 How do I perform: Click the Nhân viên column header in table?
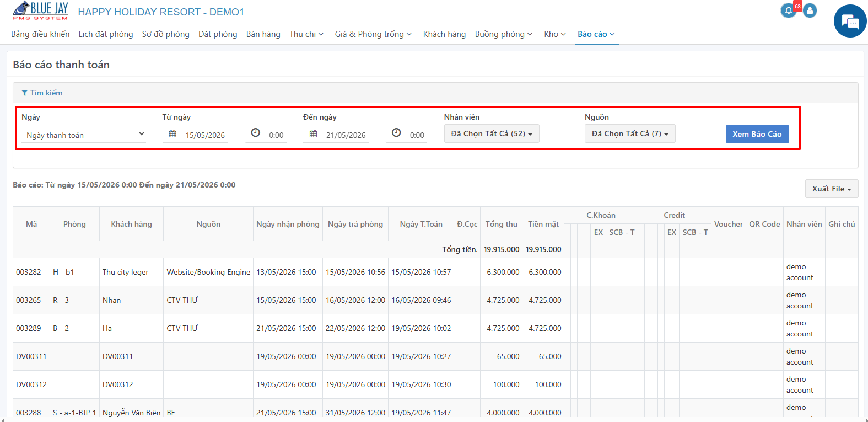tap(804, 224)
